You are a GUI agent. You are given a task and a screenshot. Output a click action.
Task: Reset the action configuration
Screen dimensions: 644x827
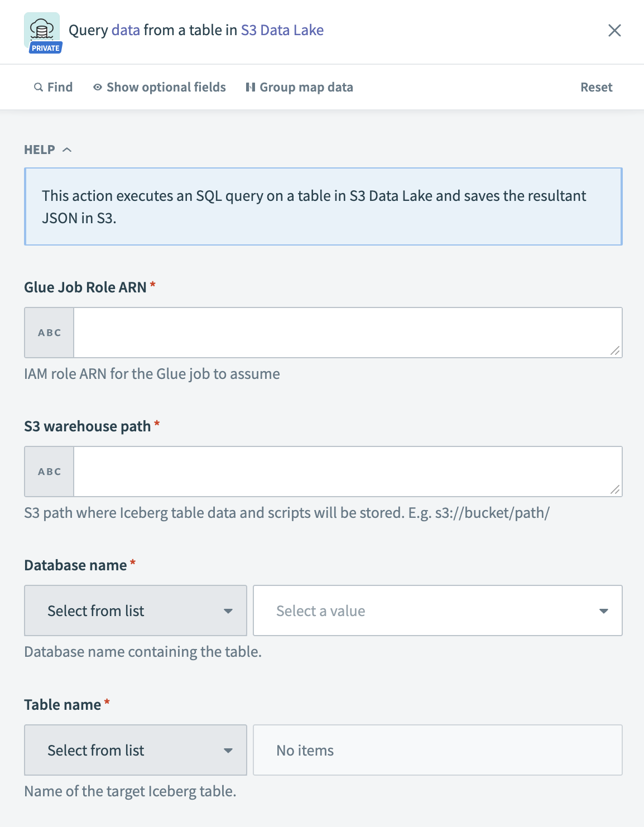coord(596,87)
